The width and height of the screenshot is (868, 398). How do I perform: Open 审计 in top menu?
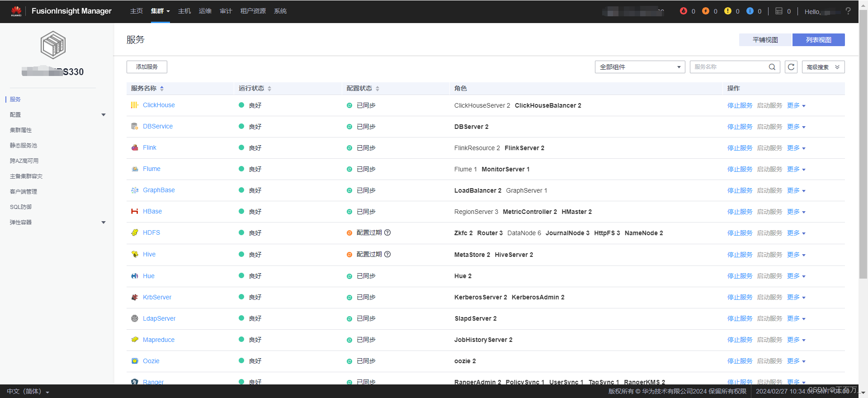click(226, 11)
